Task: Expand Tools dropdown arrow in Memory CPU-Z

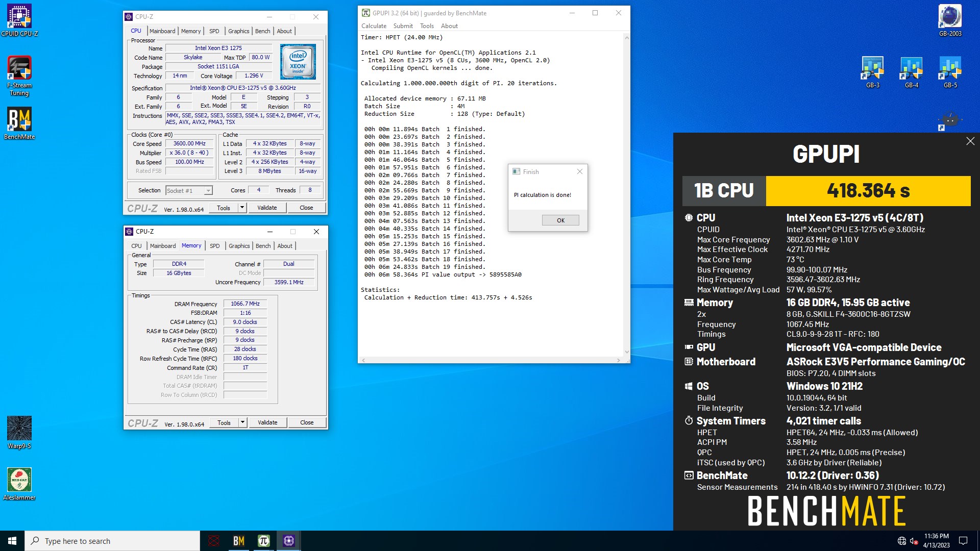Action: coord(243,422)
